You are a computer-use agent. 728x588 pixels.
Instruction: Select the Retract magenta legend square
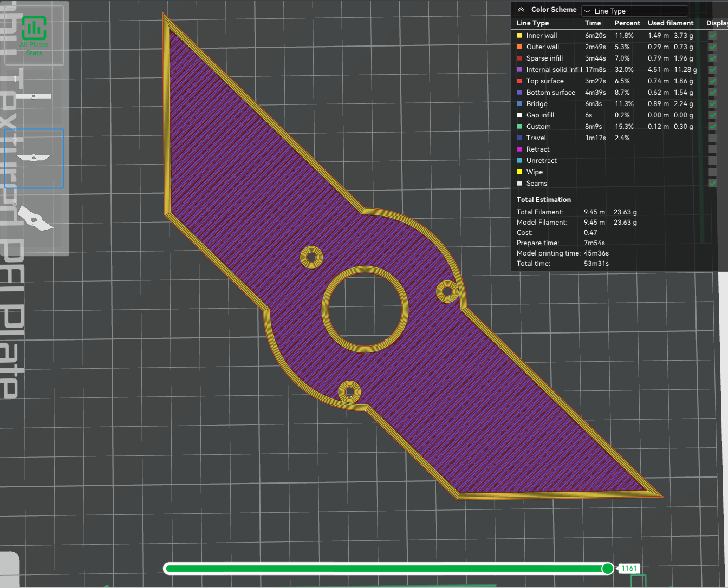click(520, 149)
